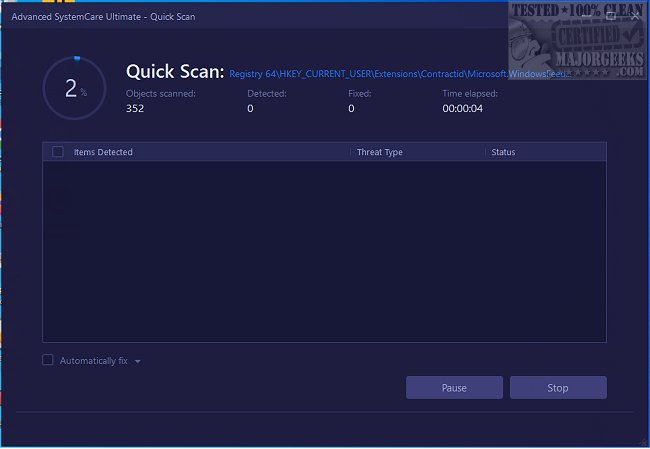Image resolution: width=650 pixels, height=449 pixels.
Task: Click the Objects scanned label
Action: (161, 94)
